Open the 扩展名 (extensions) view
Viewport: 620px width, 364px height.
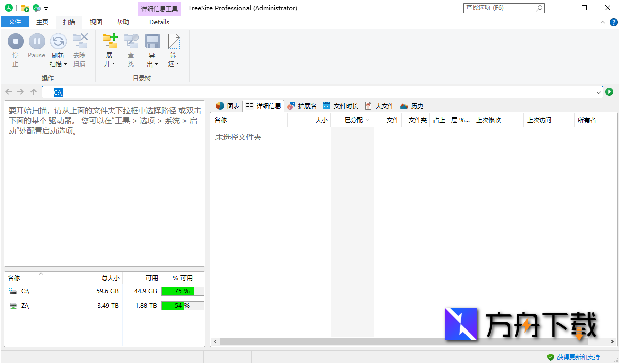(x=302, y=106)
